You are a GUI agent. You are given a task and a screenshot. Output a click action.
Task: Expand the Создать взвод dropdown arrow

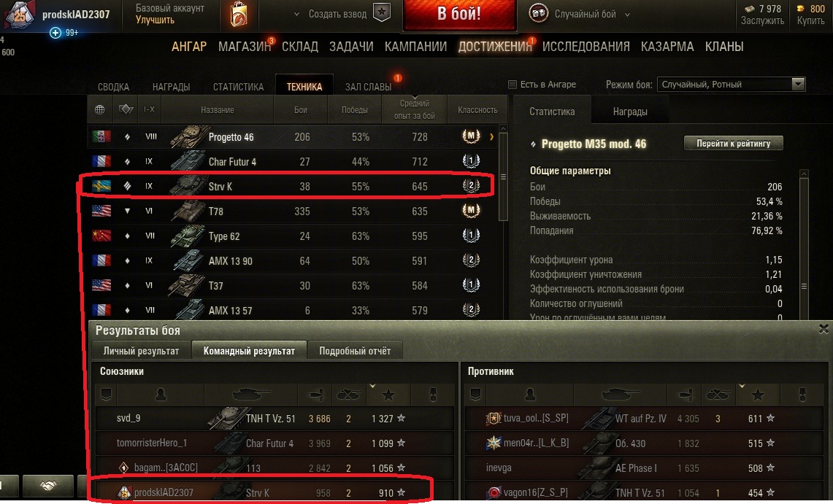click(x=296, y=15)
